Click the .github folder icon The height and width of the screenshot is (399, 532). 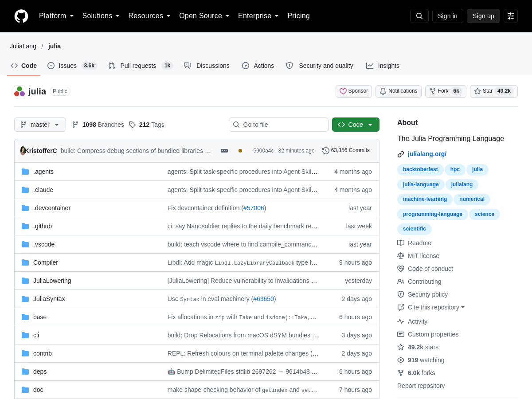click(x=25, y=226)
